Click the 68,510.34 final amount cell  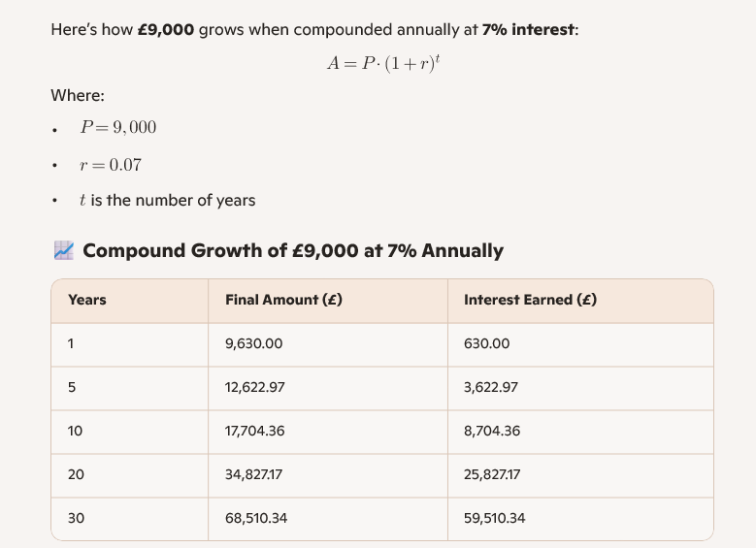pyautogui.click(x=256, y=519)
